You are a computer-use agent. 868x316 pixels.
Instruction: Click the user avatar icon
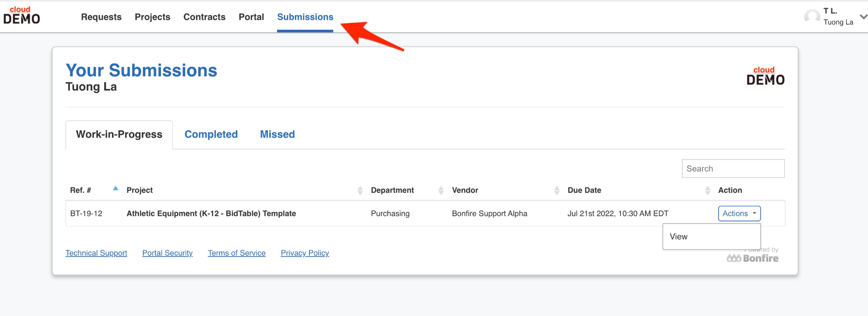[x=812, y=17]
